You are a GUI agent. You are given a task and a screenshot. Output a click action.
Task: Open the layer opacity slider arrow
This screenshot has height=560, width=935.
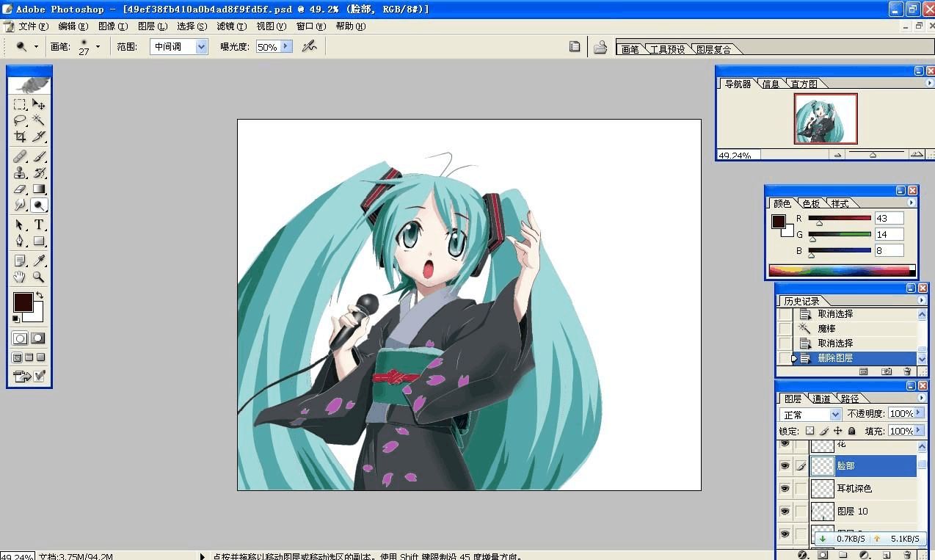(x=918, y=413)
